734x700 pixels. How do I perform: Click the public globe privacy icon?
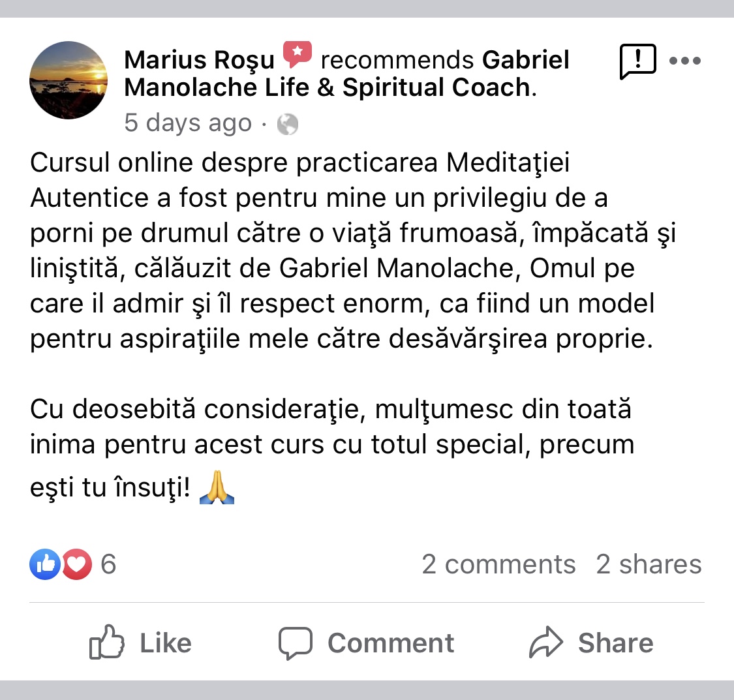[288, 124]
